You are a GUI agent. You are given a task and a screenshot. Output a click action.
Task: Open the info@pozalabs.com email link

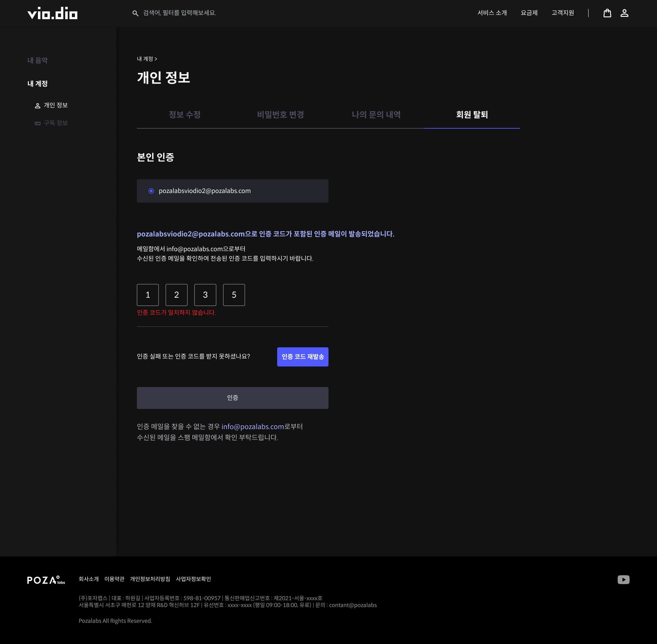coord(252,426)
